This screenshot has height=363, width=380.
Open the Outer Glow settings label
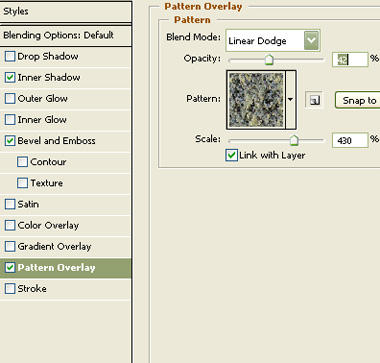click(42, 98)
